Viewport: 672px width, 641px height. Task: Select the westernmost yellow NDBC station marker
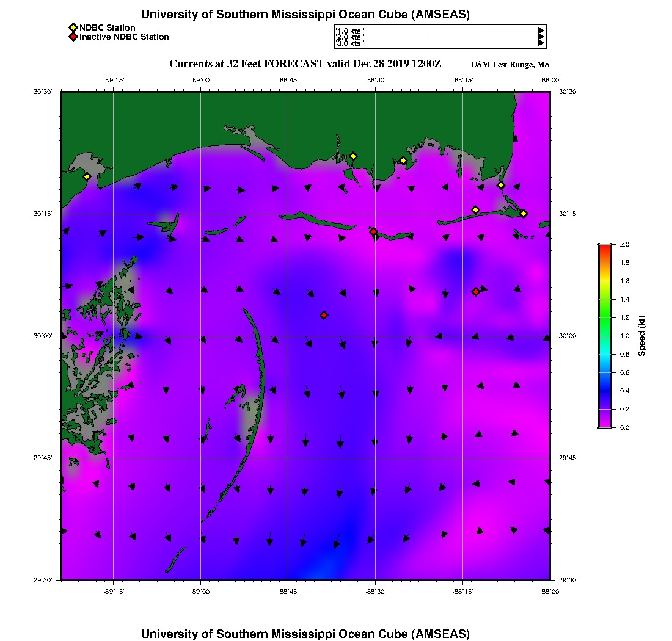pos(87,176)
